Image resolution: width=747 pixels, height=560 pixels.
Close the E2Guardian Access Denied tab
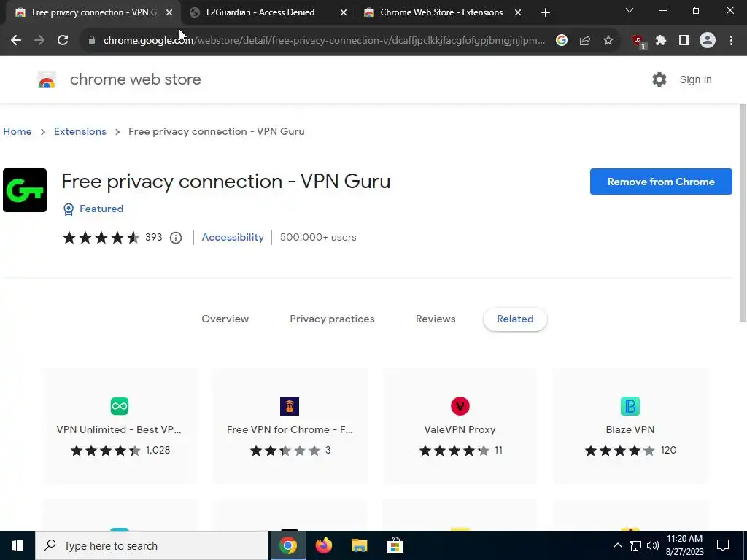(344, 13)
